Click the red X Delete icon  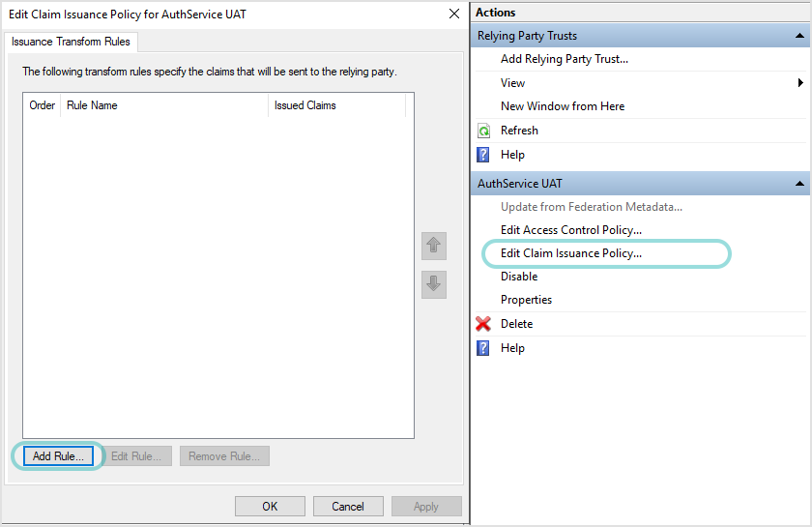(483, 324)
